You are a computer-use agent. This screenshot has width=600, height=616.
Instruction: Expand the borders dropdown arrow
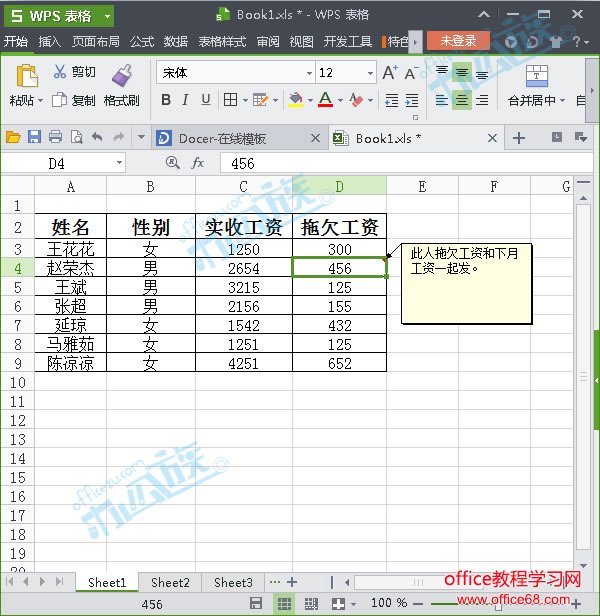(x=245, y=100)
